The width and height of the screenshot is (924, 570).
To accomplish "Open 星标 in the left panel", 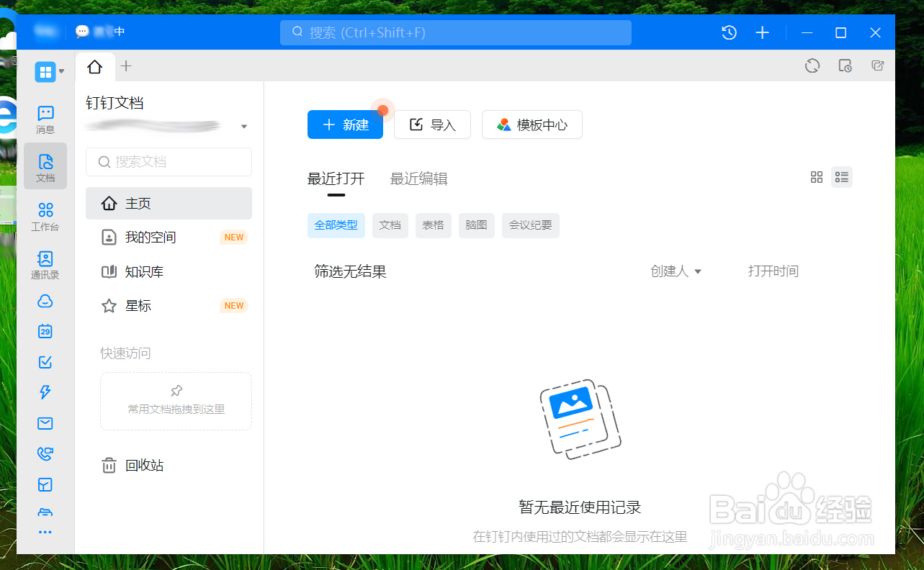I will click(x=169, y=306).
